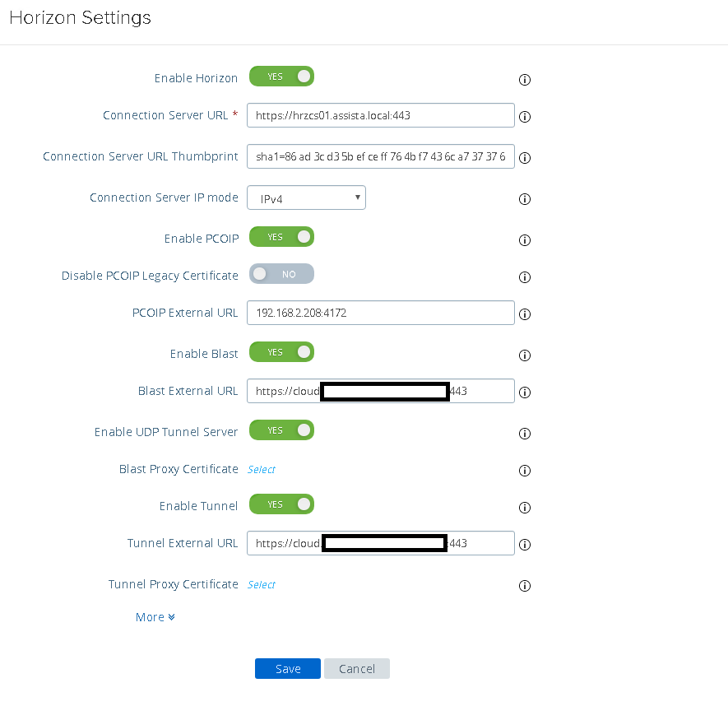
Task: Click info icon for Blast Proxy Certificate
Action: coord(524,471)
